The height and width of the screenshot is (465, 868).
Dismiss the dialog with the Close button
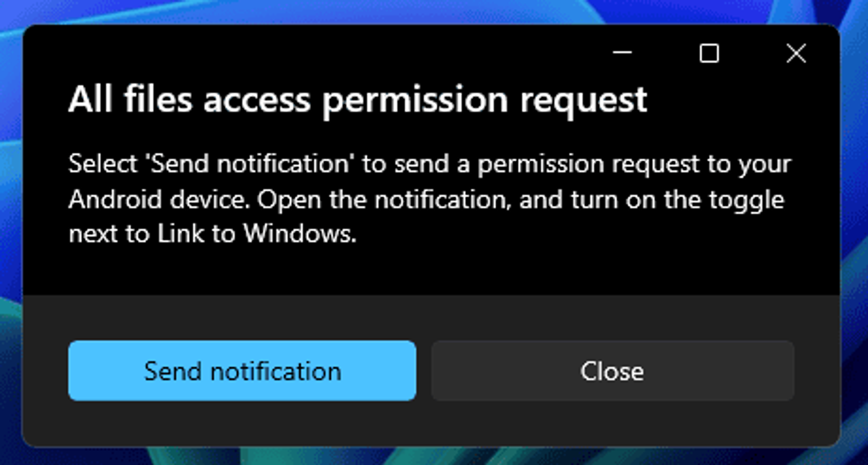[613, 371]
